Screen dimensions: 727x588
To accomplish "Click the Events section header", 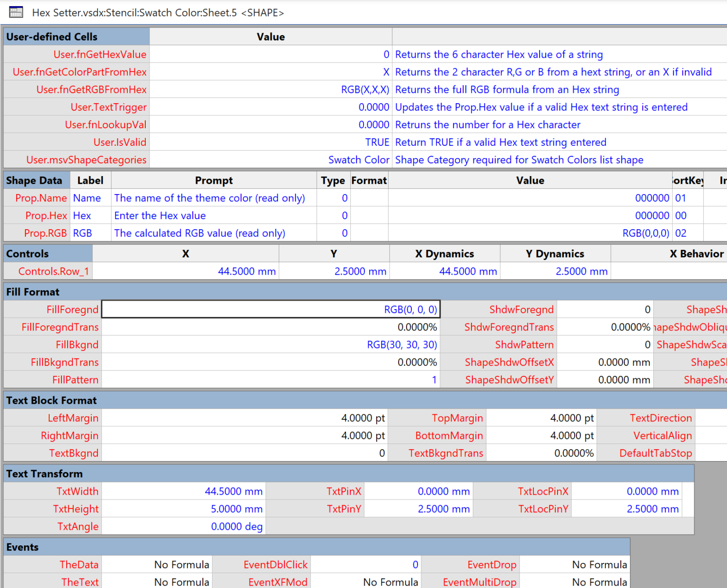I will point(22,547).
